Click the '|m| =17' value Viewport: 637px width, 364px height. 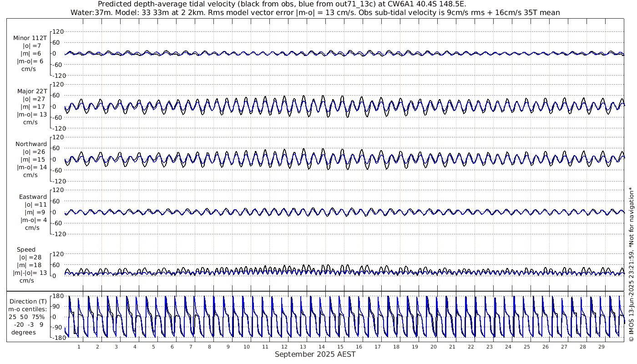[33, 106]
